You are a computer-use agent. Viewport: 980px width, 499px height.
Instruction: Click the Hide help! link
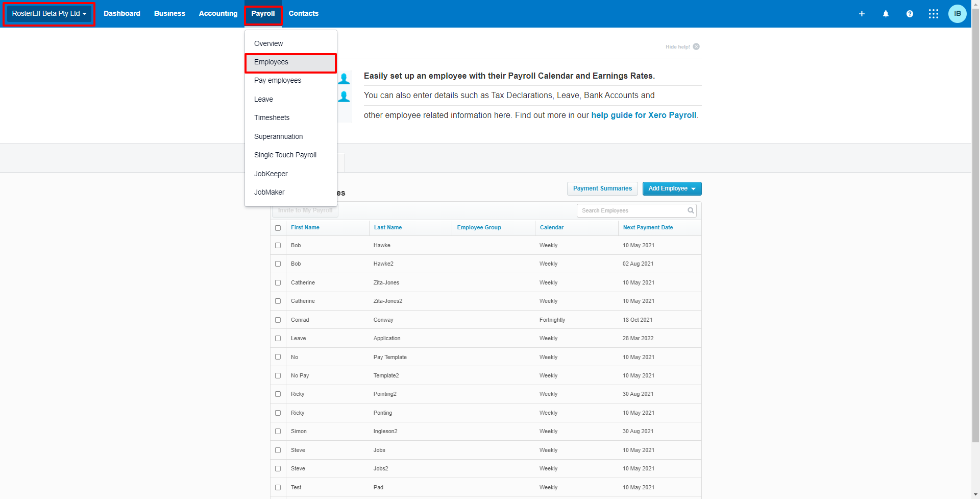[x=677, y=47]
